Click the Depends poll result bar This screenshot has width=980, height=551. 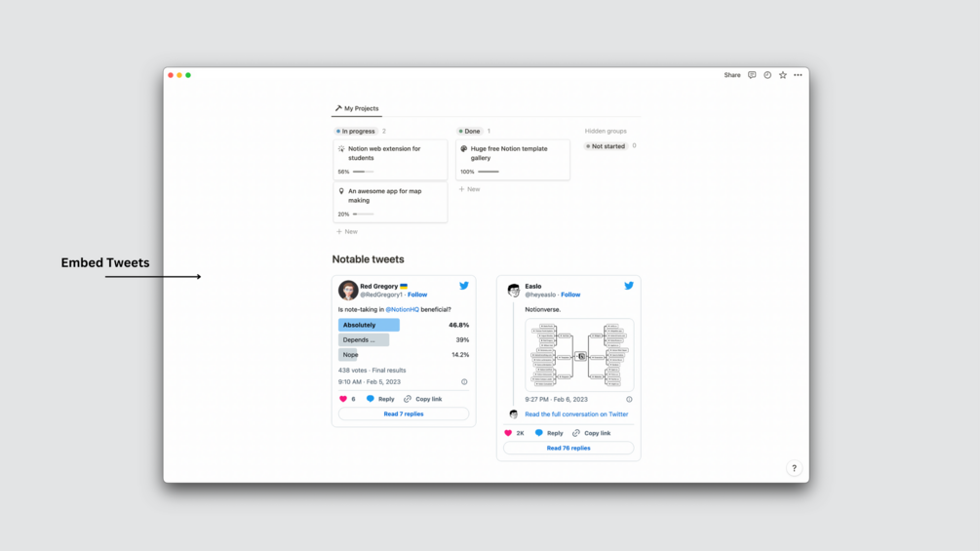(x=364, y=339)
